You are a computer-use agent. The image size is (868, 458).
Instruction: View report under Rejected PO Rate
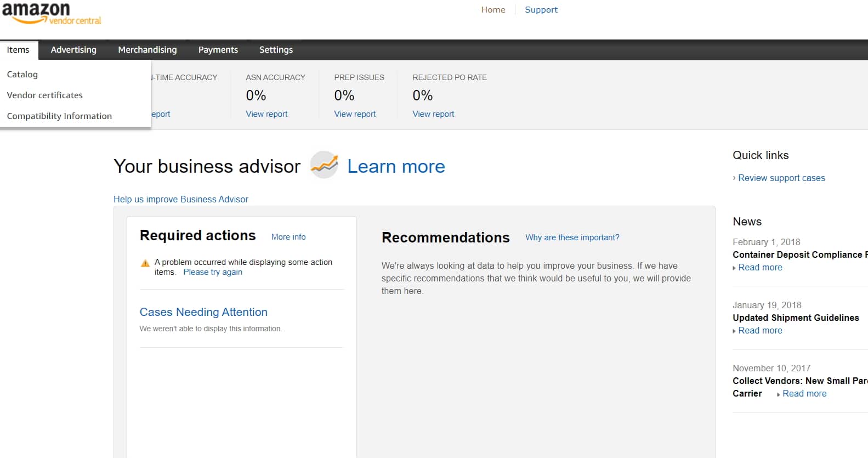[x=433, y=114]
